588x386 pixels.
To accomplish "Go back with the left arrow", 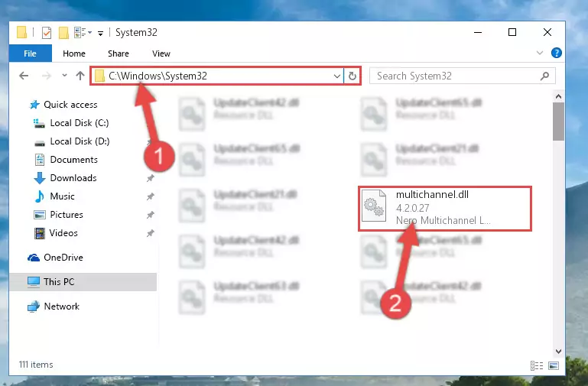I will 24,76.
